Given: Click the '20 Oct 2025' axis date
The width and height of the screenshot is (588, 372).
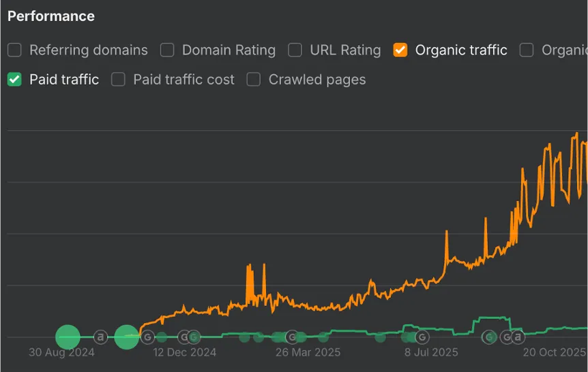Looking at the screenshot, I should click(555, 352).
